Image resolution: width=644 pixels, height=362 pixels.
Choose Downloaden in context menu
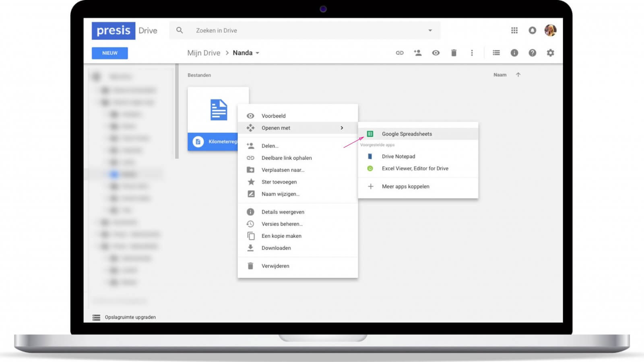298,248
